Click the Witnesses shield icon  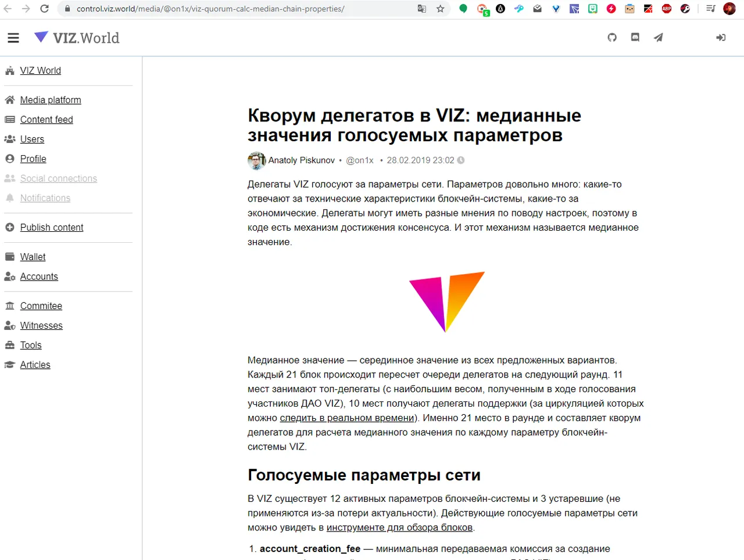(x=10, y=325)
